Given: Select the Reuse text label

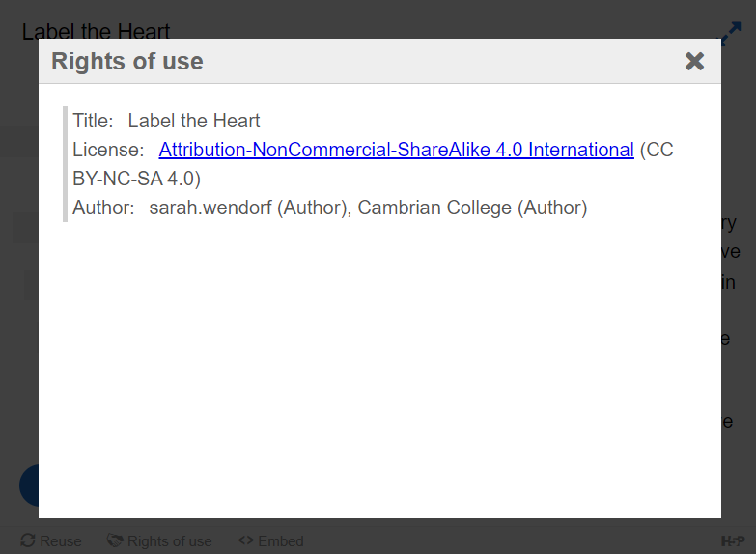Looking at the screenshot, I should coord(61,541).
